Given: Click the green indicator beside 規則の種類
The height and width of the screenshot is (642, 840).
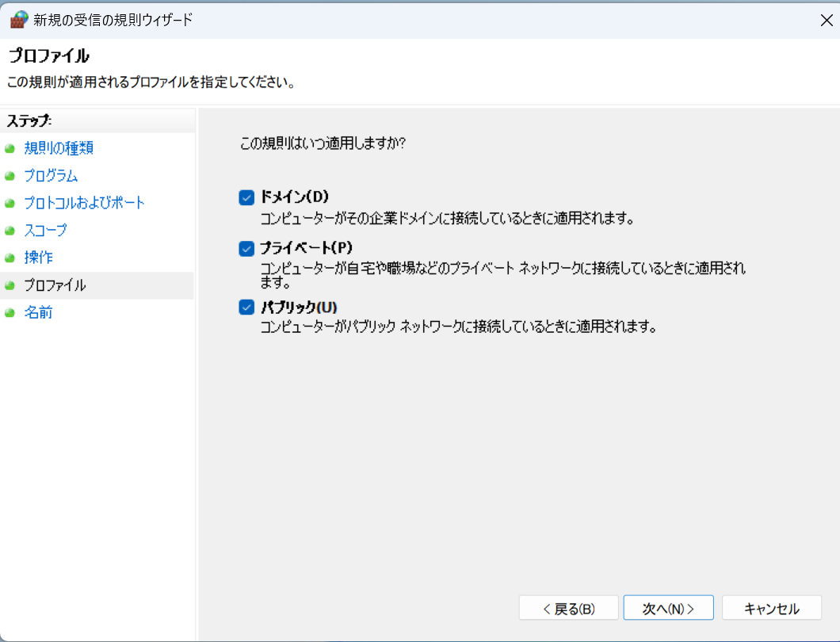Looking at the screenshot, I should 9,148.
